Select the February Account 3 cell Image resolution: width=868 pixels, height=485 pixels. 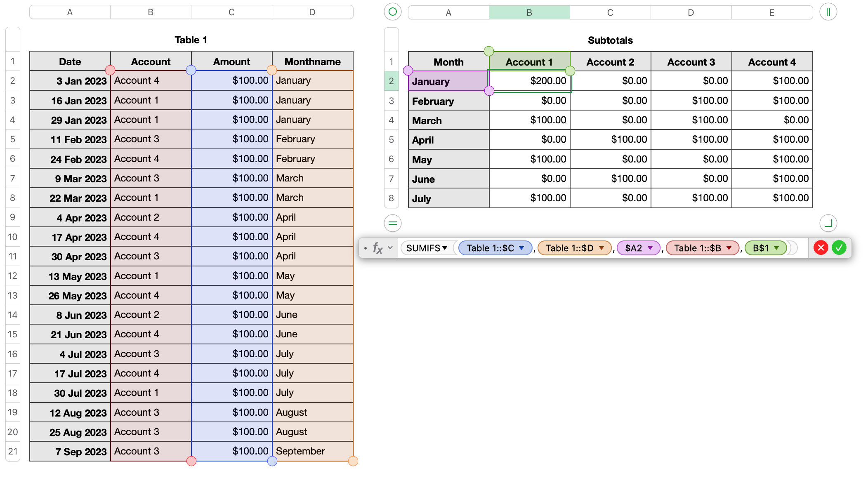pos(691,101)
